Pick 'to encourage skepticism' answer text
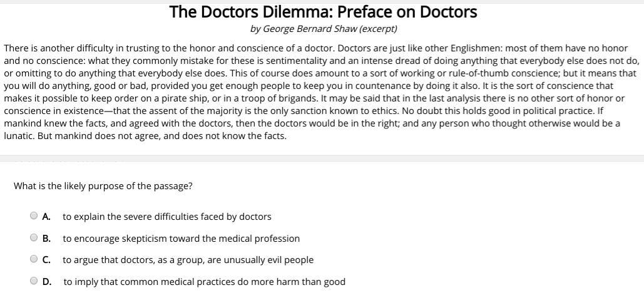 181,239
